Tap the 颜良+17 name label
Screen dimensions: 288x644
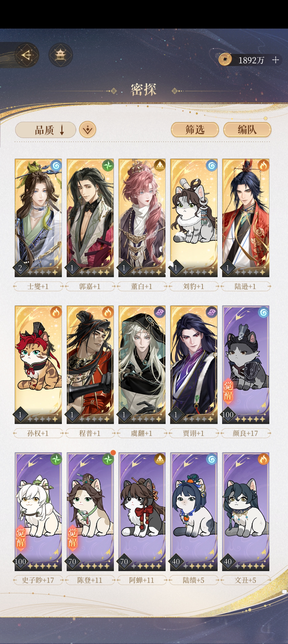pyautogui.click(x=246, y=433)
